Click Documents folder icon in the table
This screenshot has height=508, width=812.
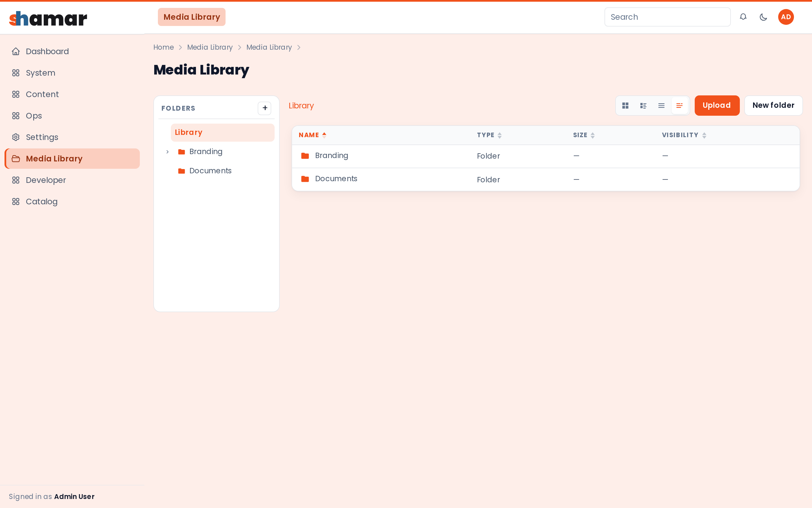tap(305, 179)
